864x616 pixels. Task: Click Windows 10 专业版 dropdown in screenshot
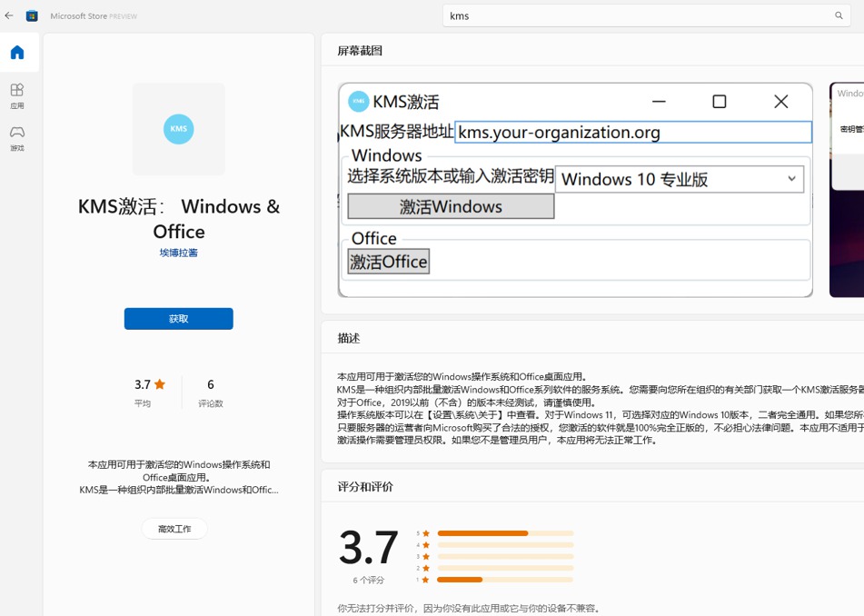(x=680, y=179)
